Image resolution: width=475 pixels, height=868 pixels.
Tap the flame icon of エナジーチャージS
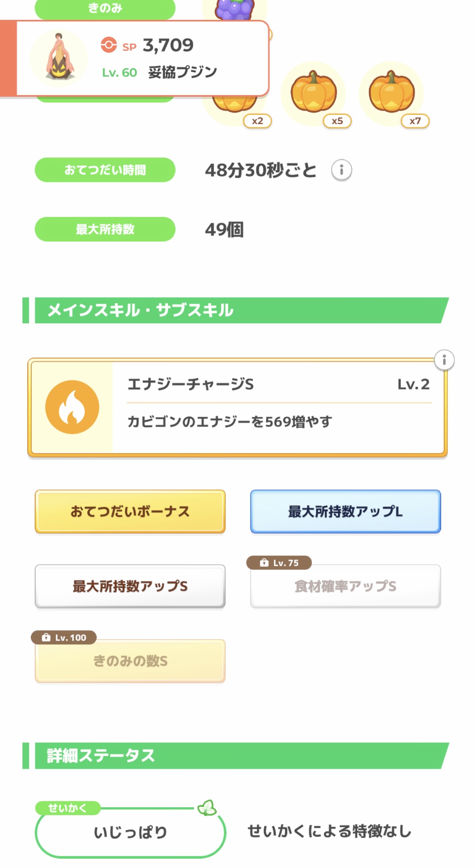tap(72, 407)
